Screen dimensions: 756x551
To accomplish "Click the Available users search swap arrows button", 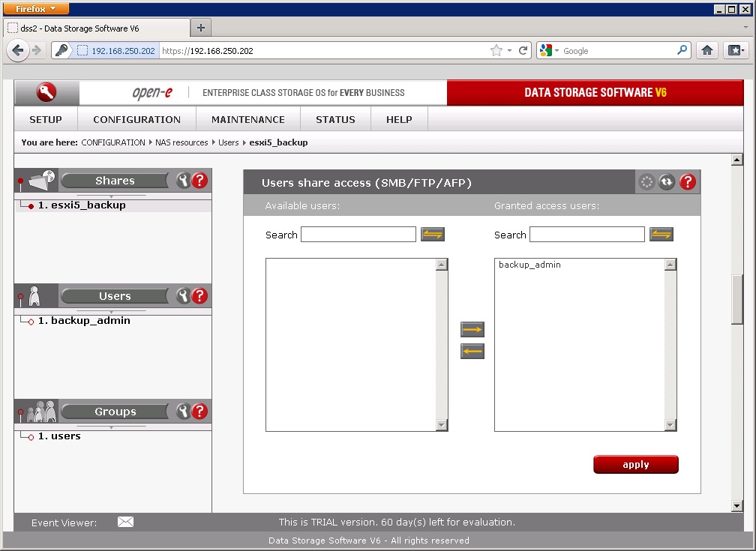I will [x=433, y=235].
